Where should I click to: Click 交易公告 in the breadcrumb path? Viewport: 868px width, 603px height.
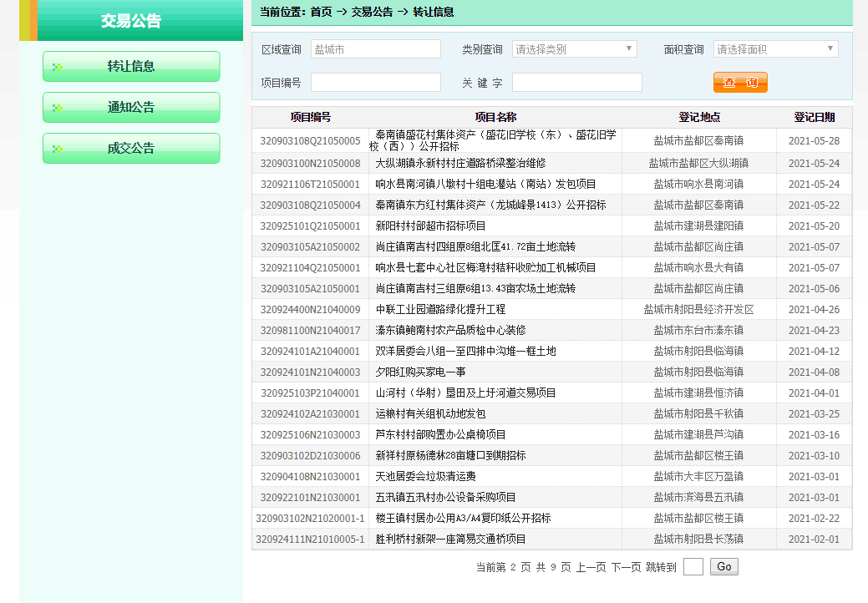(372, 12)
